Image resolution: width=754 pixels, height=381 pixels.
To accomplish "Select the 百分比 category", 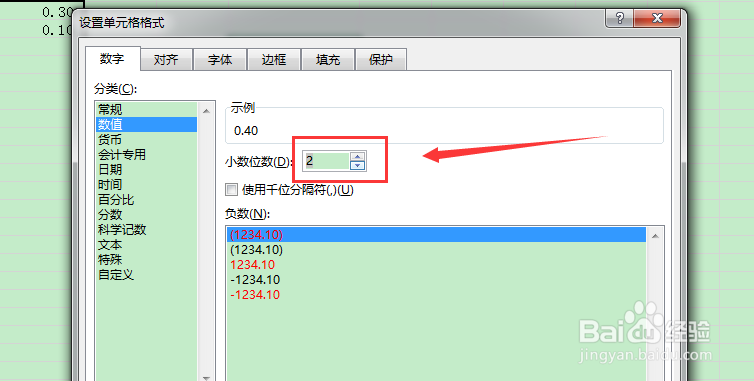I will pos(147,199).
